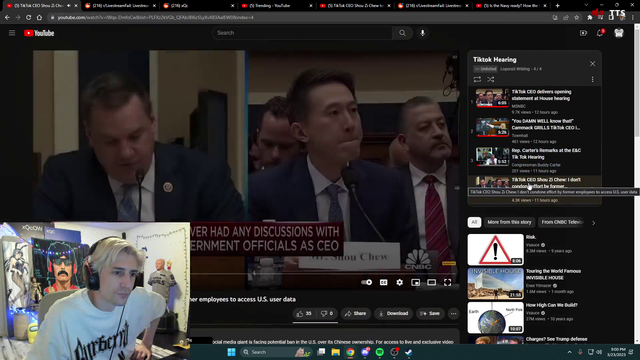The width and height of the screenshot is (640, 360).
Task: Open Spotify from the taskbar
Action: coord(380,352)
